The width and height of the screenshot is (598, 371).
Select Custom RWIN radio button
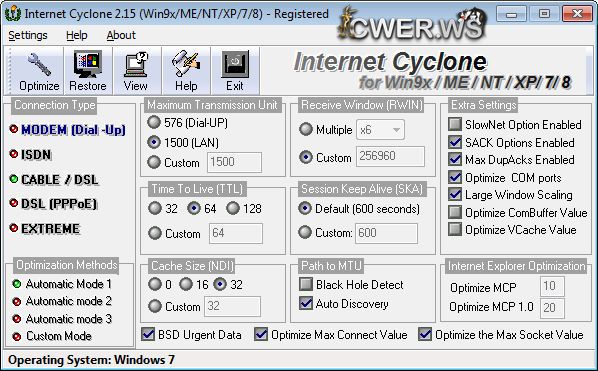tap(306, 157)
